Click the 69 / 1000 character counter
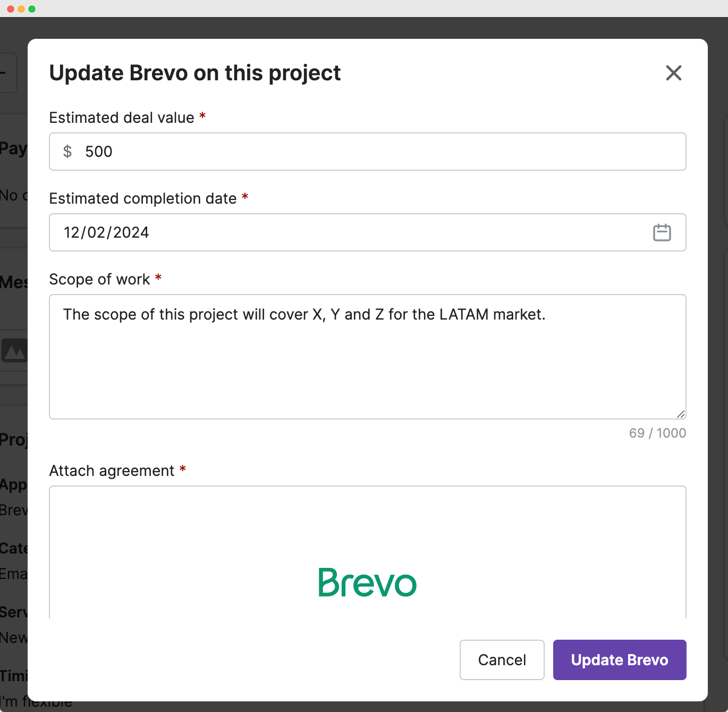 coord(657,433)
